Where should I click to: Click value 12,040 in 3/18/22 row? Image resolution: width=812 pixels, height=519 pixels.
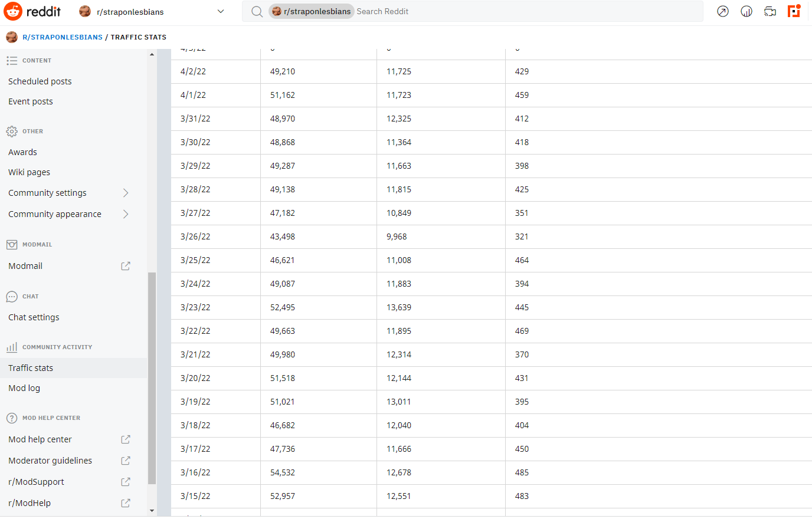click(x=399, y=425)
